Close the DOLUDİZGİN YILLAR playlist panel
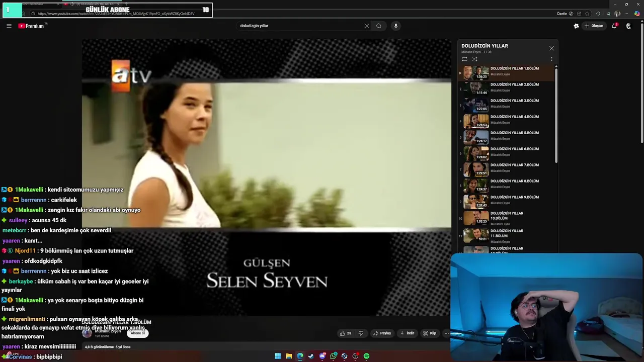This screenshot has width=644, height=362. coord(551,48)
